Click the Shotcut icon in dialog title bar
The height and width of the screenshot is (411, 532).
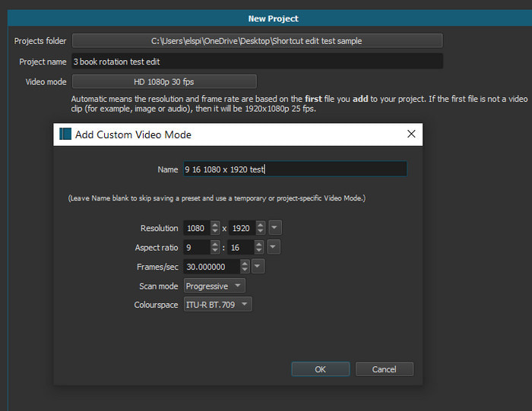[65, 134]
